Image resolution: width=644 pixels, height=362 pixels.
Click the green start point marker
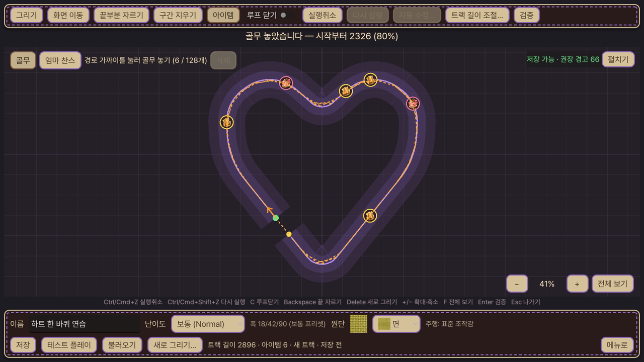coord(276,218)
